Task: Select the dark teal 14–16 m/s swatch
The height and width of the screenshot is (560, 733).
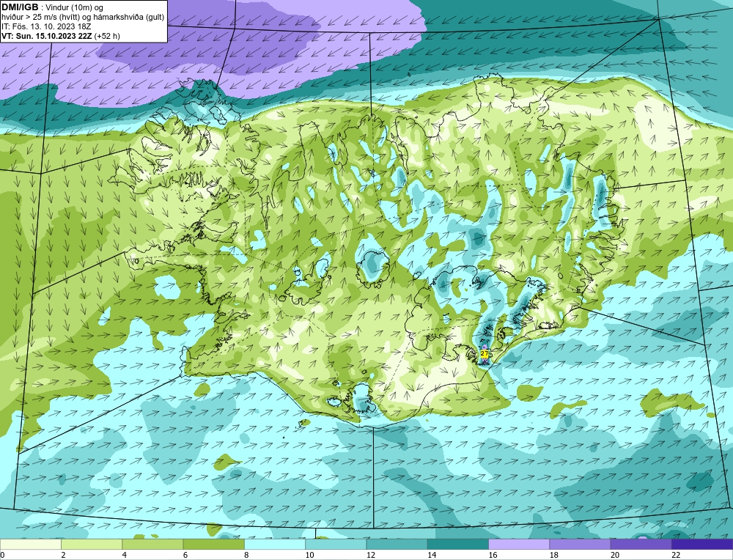Action: 457,544
